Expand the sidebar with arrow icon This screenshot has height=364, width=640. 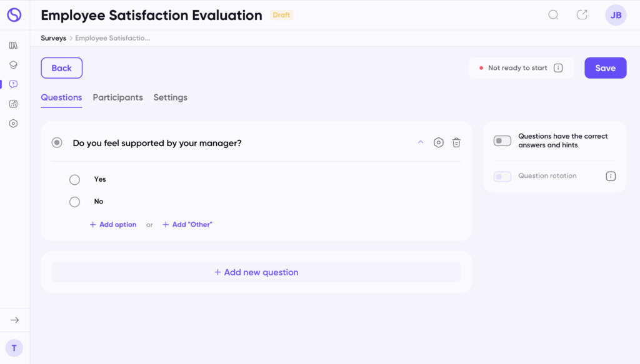click(14, 320)
